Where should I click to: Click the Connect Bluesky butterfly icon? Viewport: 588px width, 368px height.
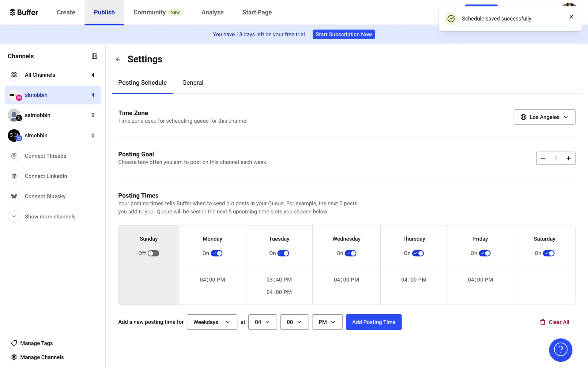click(x=14, y=196)
